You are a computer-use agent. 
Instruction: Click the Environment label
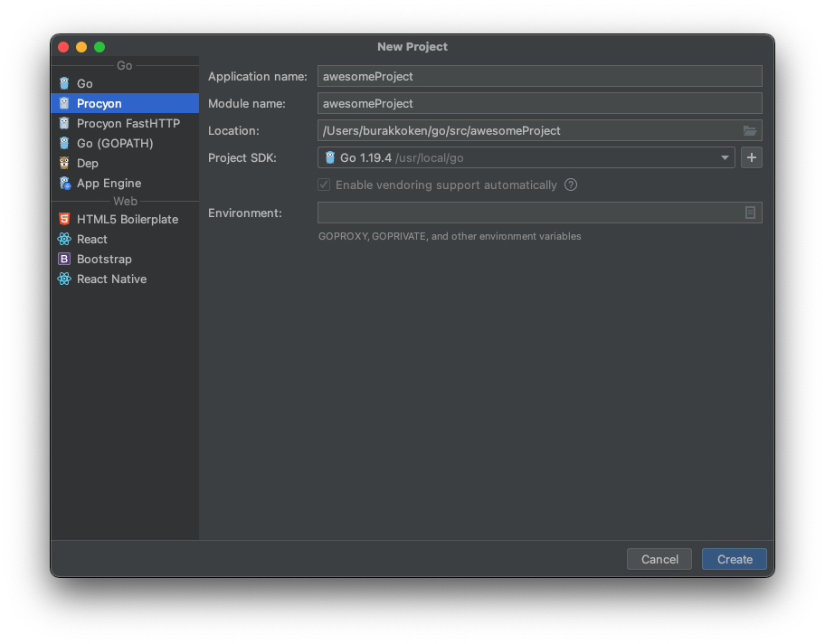(244, 213)
